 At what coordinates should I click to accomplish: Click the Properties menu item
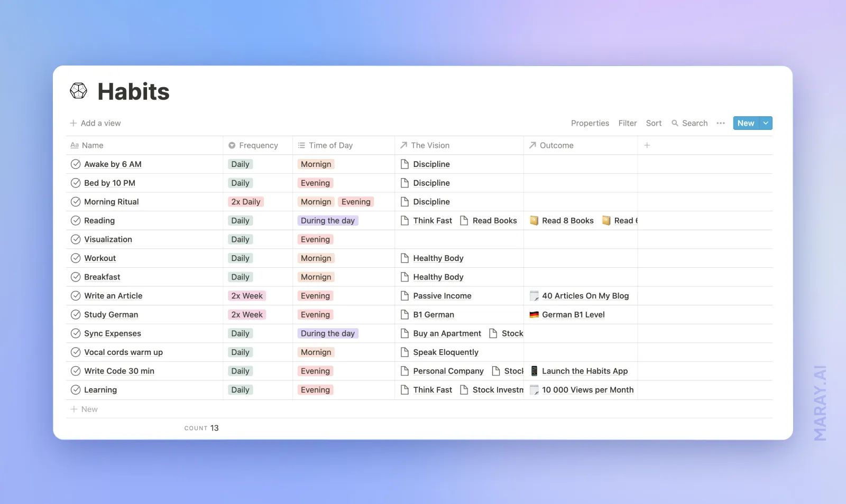pyautogui.click(x=590, y=123)
